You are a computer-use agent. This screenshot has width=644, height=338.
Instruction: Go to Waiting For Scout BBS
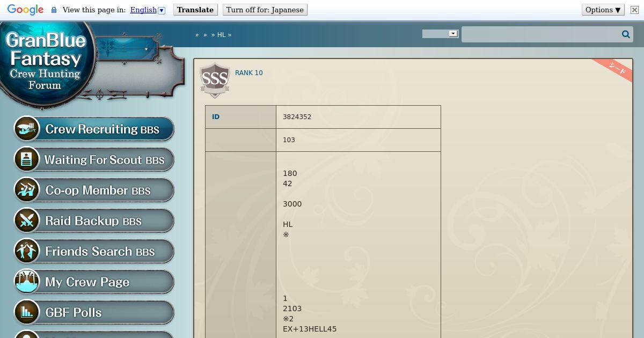(94, 160)
